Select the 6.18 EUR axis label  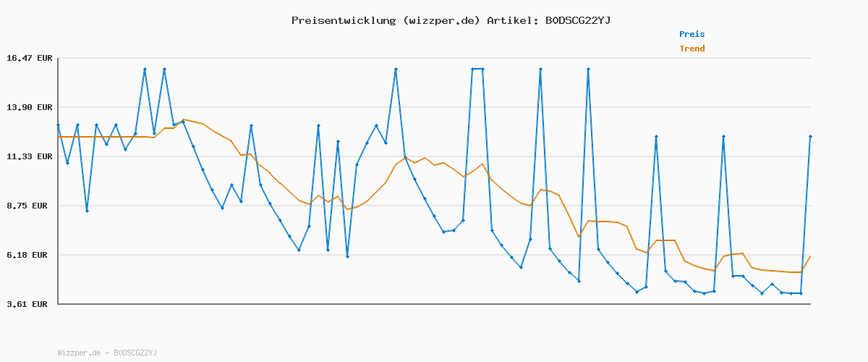30,255
